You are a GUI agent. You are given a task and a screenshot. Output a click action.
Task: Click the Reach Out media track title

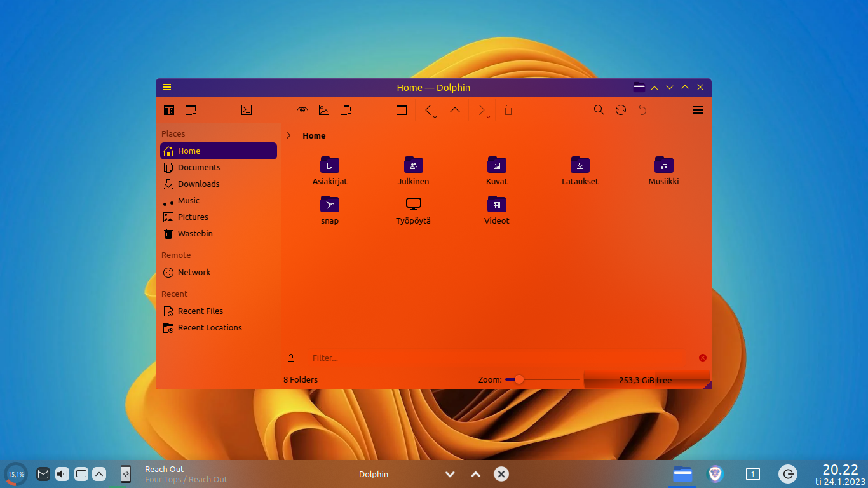(x=164, y=470)
